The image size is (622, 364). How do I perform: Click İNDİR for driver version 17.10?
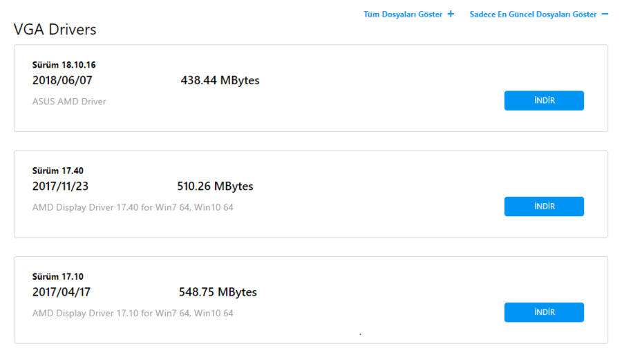(x=544, y=312)
